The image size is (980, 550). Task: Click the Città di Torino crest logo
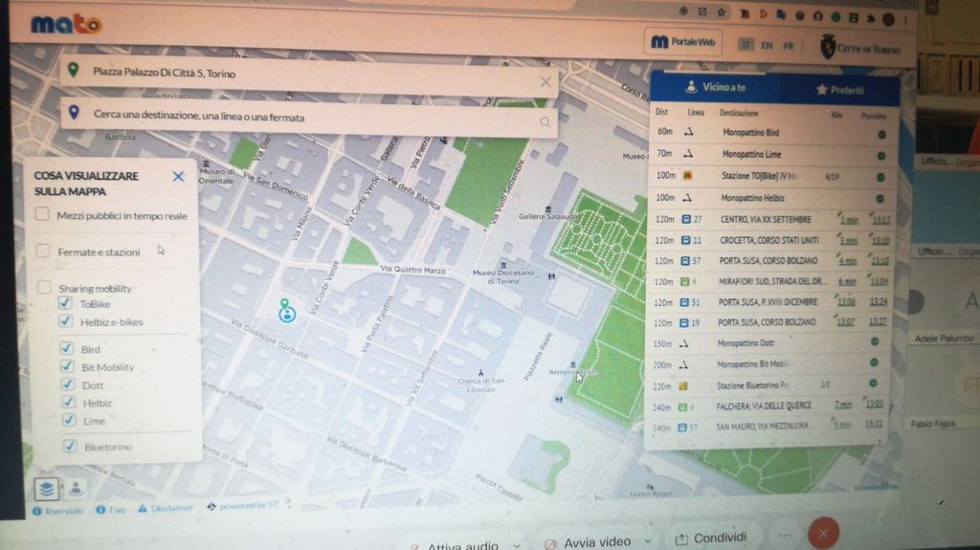829,46
